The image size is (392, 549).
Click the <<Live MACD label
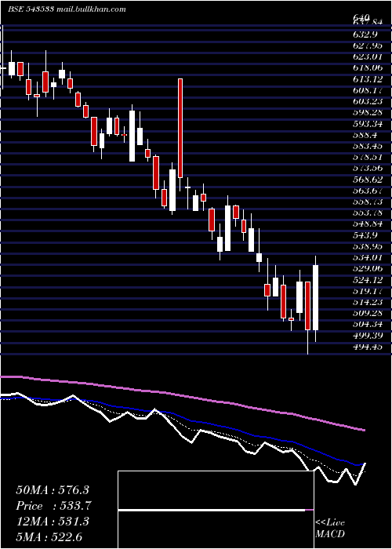pos(330,529)
